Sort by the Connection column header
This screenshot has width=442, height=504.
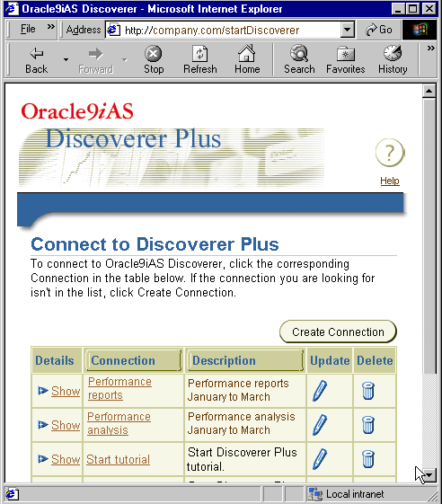click(x=134, y=360)
